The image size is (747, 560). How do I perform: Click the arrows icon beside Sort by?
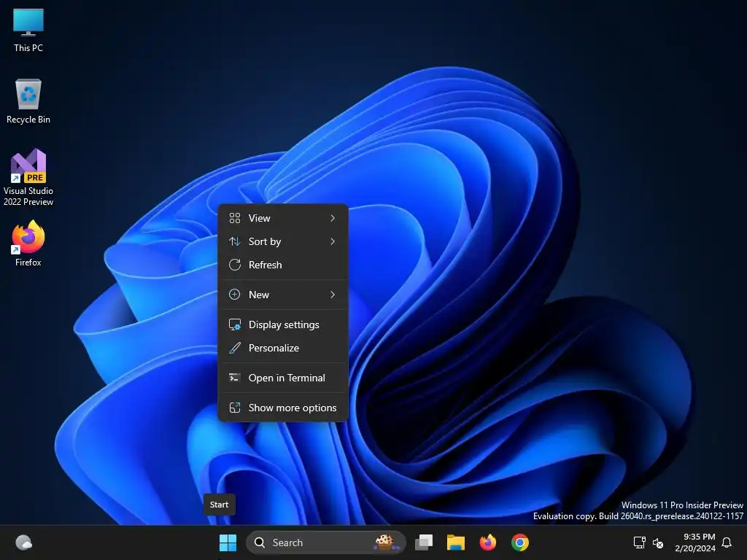coord(234,241)
